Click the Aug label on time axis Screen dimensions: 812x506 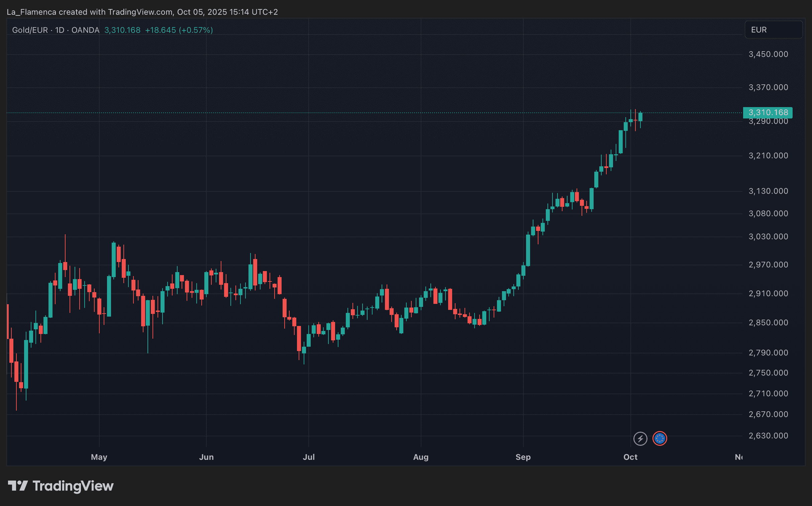click(x=421, y=457)
